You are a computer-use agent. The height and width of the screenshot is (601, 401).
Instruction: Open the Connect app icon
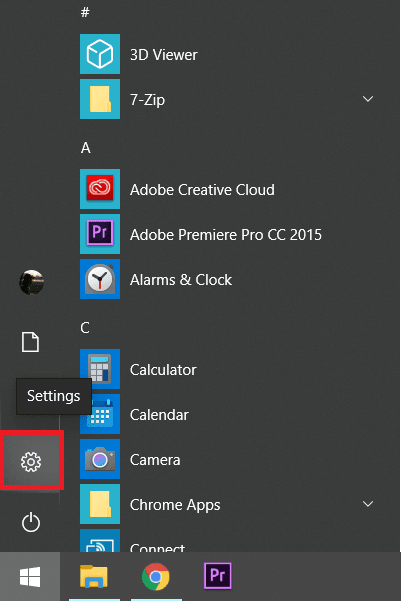[100, 540]
